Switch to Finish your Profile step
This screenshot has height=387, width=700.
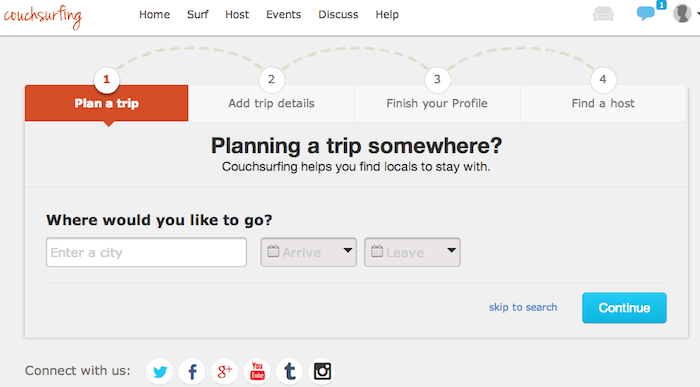(437, 103)
